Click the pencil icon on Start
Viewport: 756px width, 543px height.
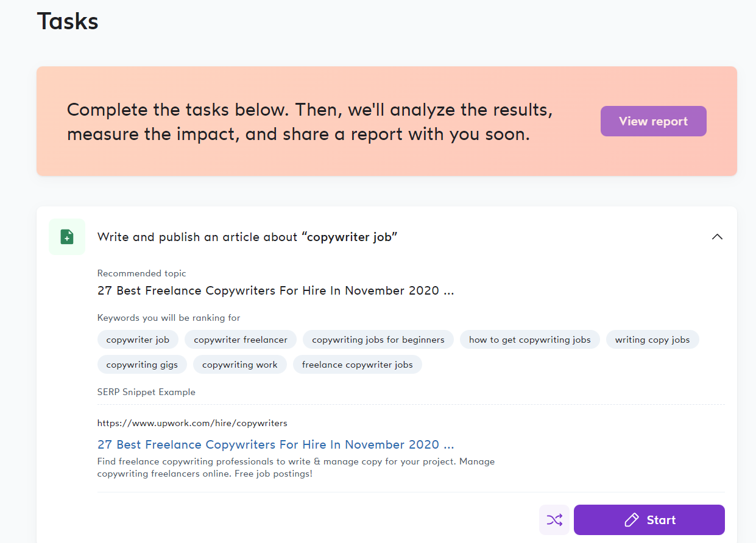click(x=632, y=520)
